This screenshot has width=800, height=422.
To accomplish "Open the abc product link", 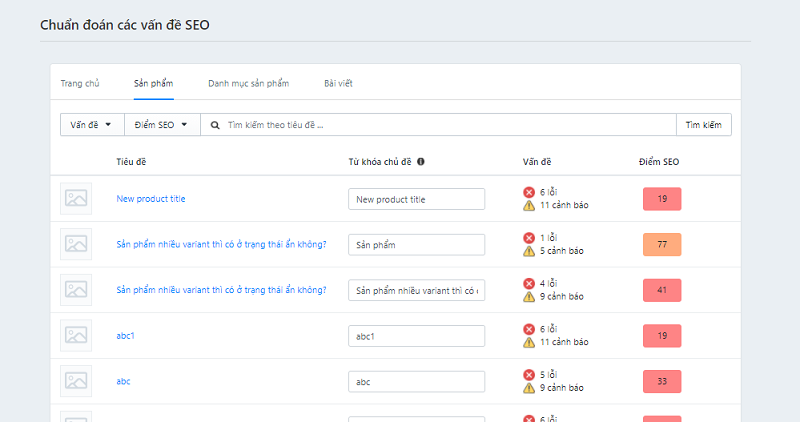I will click(123, 381).
